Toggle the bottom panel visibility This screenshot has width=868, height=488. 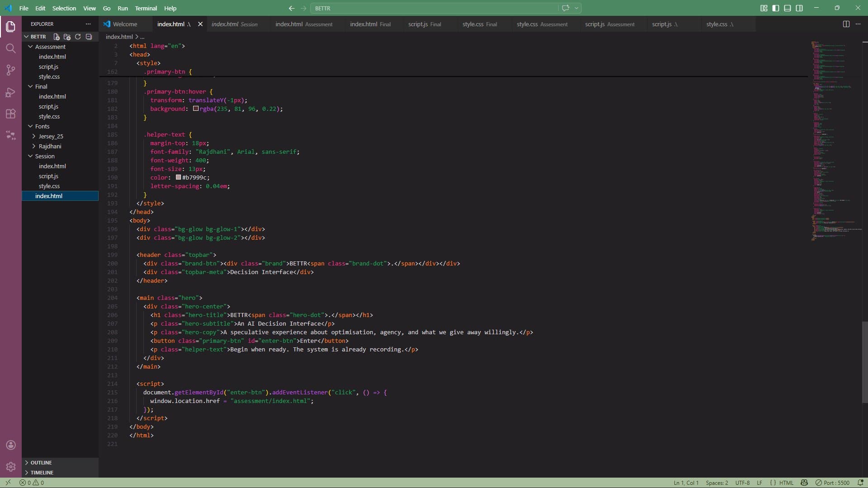coord(787,8)
